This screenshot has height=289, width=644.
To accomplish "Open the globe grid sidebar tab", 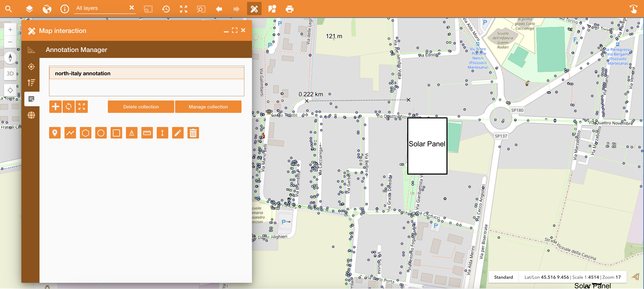I will coord(31,115).
